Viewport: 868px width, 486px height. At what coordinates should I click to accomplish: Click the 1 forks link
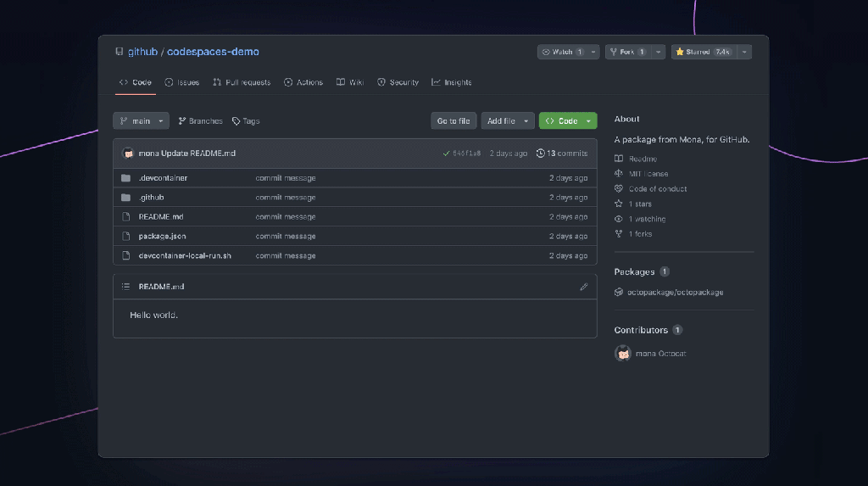(640, 234)
